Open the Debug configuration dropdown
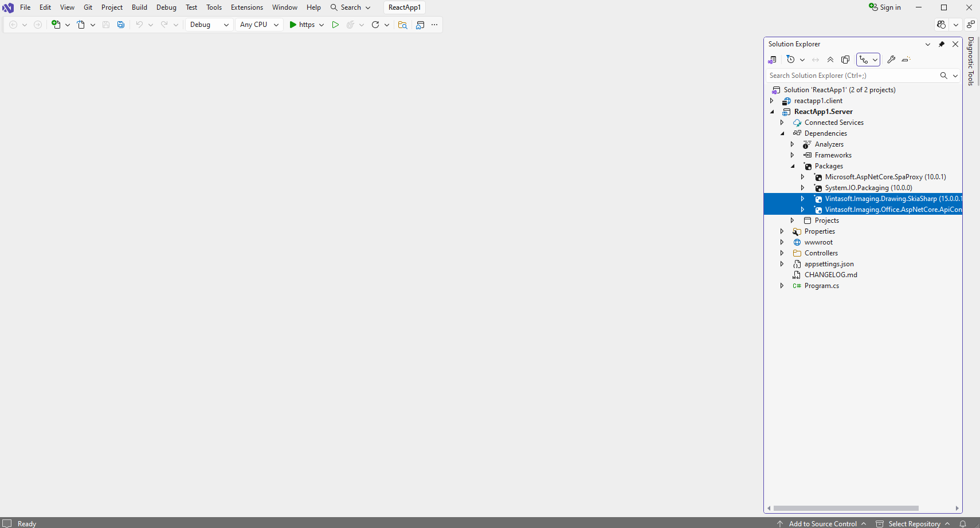This screenshot has width=980, height=528. [209, 25]
